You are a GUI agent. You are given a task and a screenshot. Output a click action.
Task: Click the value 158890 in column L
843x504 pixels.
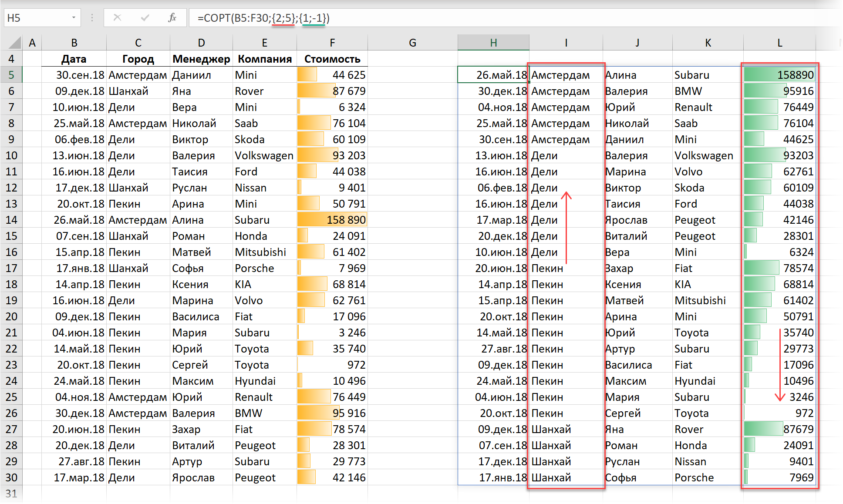tap(779, 75)
